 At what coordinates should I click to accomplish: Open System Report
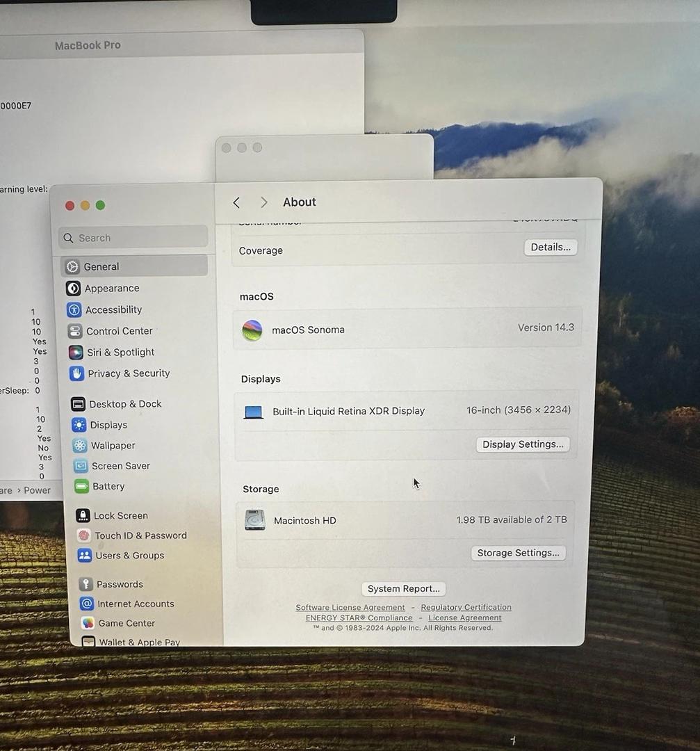[x=404, y=589]
